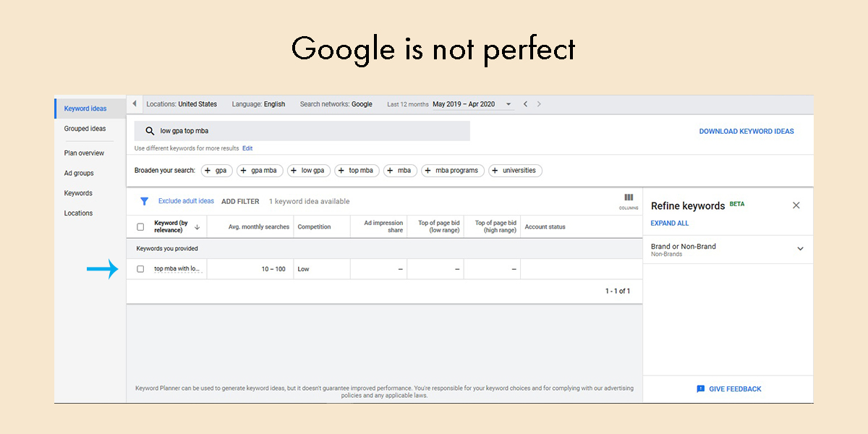The image size is (868, 434).
Task: Change Language: English setting
Action: click(258, 104)
